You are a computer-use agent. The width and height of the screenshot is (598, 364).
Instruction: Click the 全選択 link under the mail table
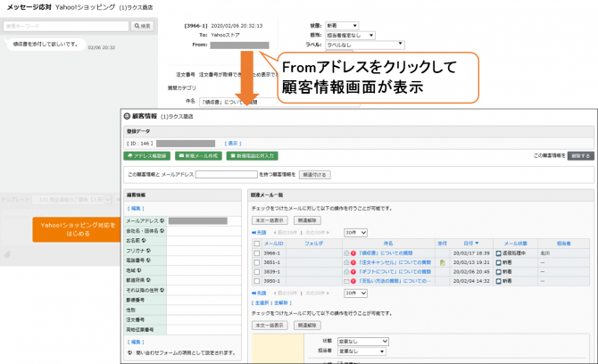coord(262,303)
